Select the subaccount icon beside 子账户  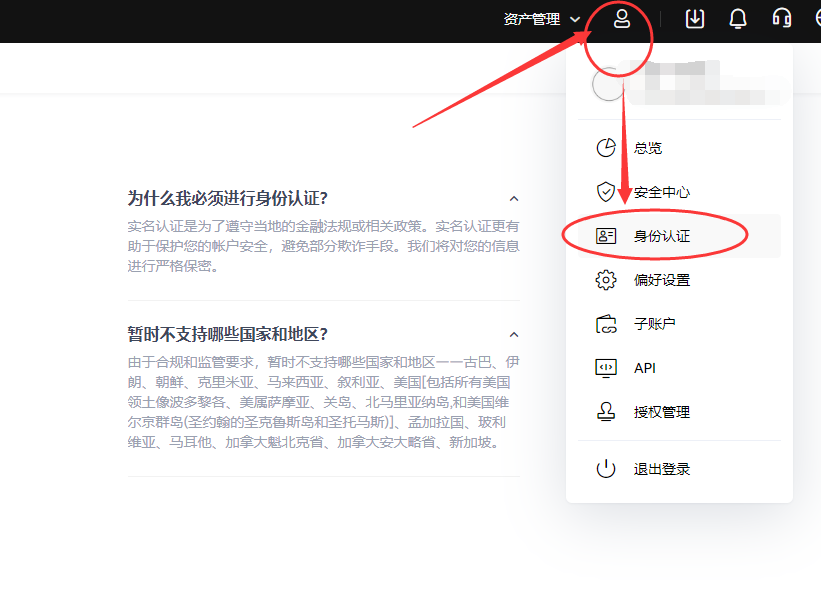click(607, 323)
